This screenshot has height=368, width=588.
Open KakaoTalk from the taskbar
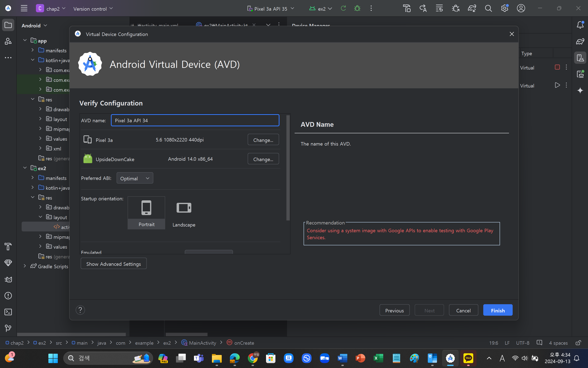468,358
